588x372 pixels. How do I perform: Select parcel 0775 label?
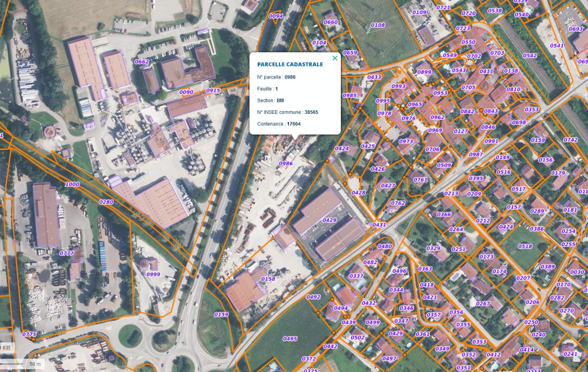coord(29,334)
